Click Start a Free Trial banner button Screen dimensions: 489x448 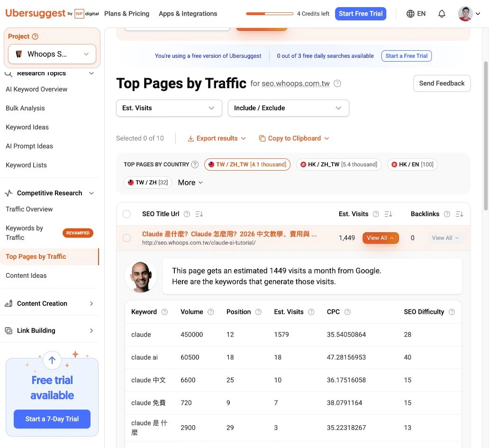click(407, 56)
